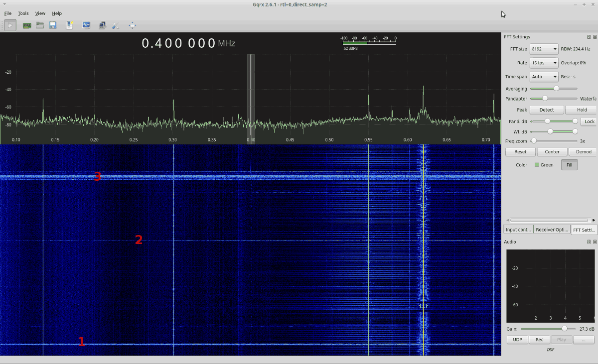
Task: Open the View menu
Action: tap(40, 13)
